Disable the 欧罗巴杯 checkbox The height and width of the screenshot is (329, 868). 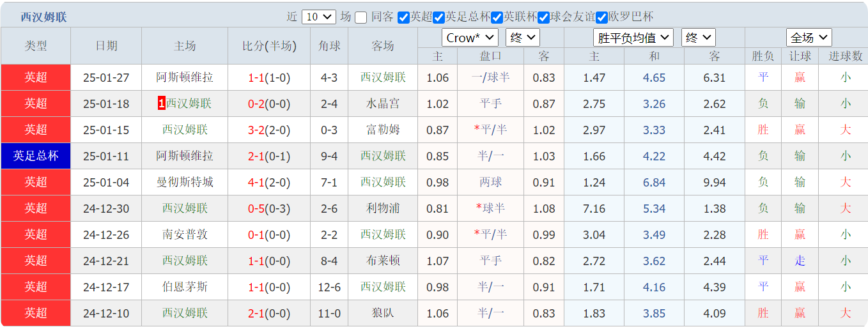click(601, 17)
